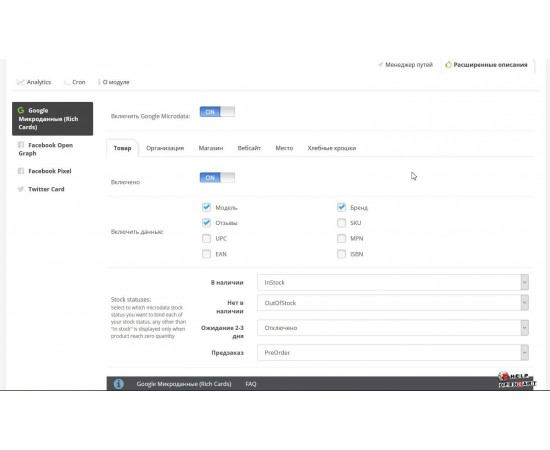Screen dimensions: 550x450
Task: Click the Cron icon
Action: (x=66, y=82)
